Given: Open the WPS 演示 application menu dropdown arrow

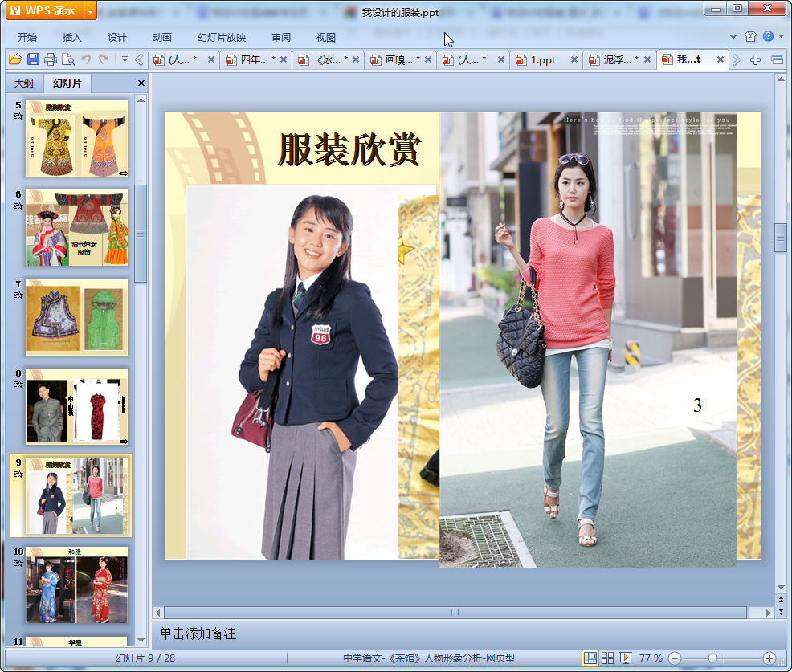Looking at the screenshot, I should coord(90,10).
